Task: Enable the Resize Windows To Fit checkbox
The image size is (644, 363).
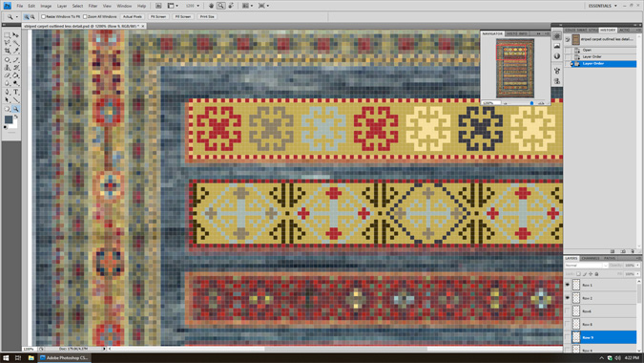Action: coord(43,17)
